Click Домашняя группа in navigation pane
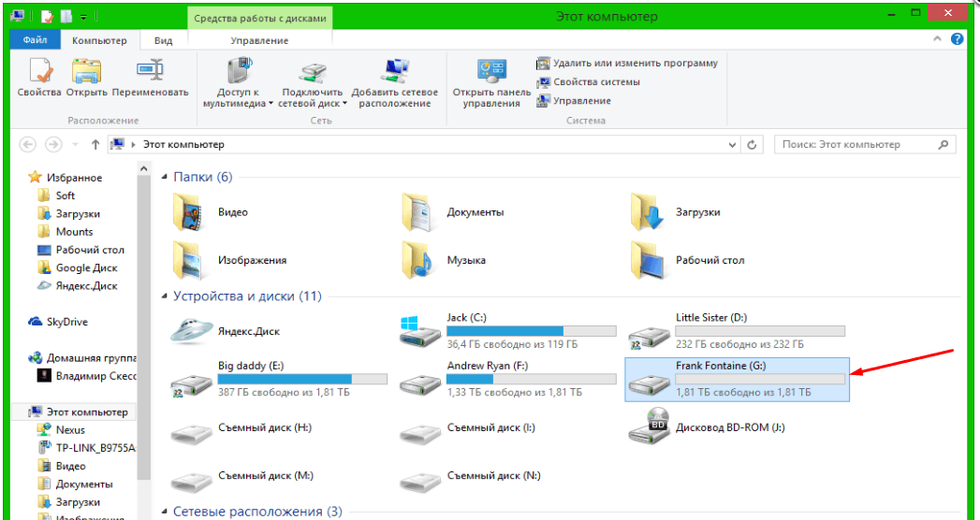Viewport: 980px width, 520px height. click(82, 358)
